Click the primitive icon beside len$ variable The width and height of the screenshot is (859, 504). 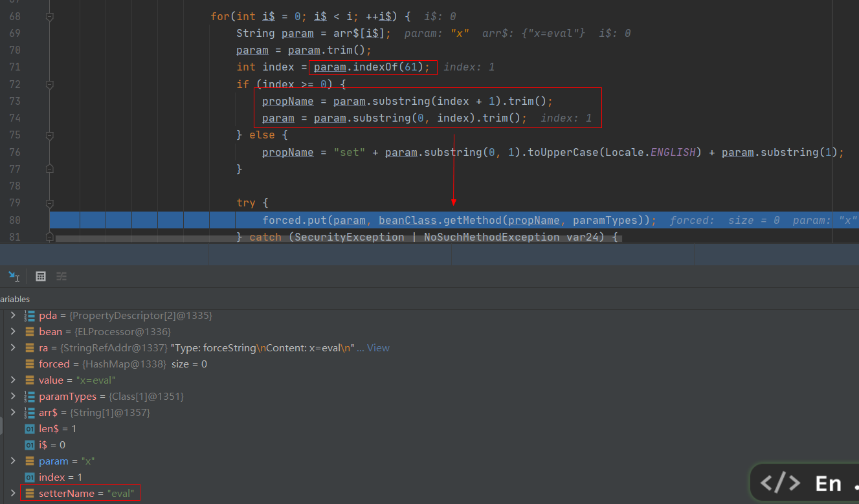tap(29, 429)
